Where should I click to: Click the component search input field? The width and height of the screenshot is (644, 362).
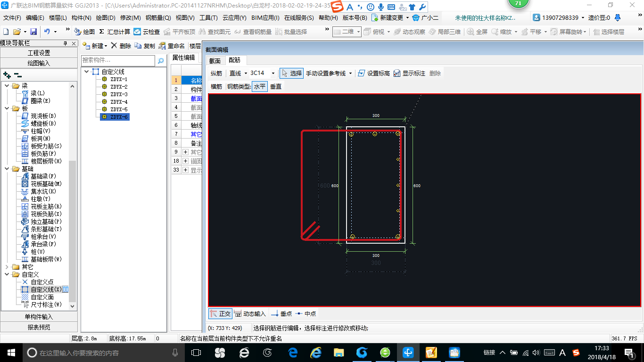[x=118, y=60]
